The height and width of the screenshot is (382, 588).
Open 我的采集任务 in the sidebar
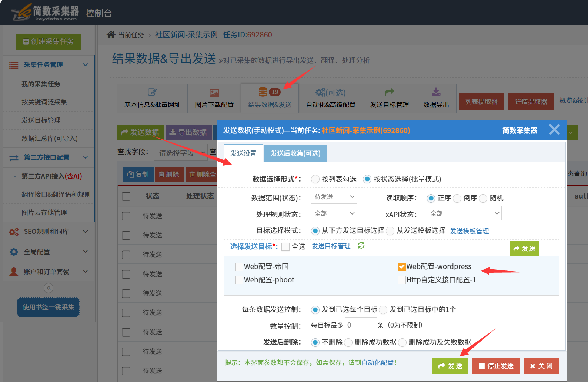click(x=41, y=84)
